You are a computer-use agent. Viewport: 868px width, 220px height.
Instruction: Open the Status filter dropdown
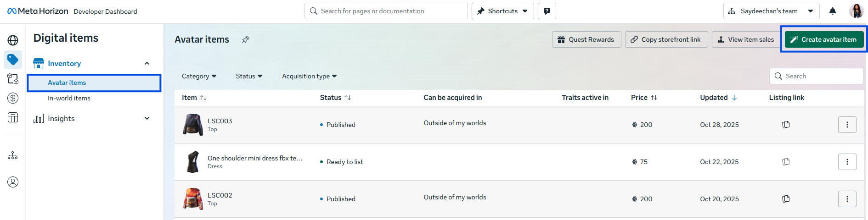(x=249, y=76)
